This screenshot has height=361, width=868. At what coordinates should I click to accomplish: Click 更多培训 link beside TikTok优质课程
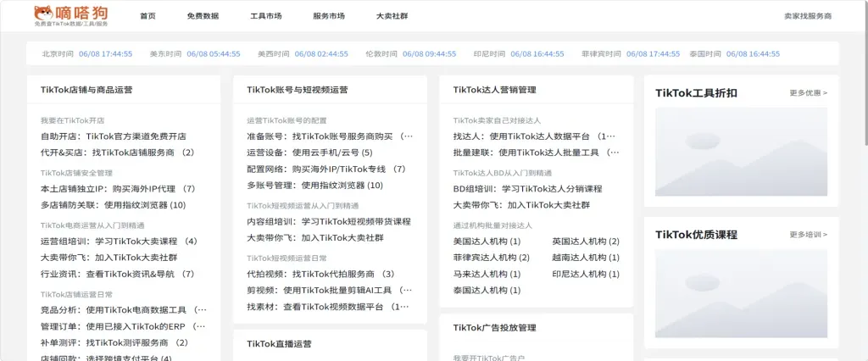click(x=808, y=235)
